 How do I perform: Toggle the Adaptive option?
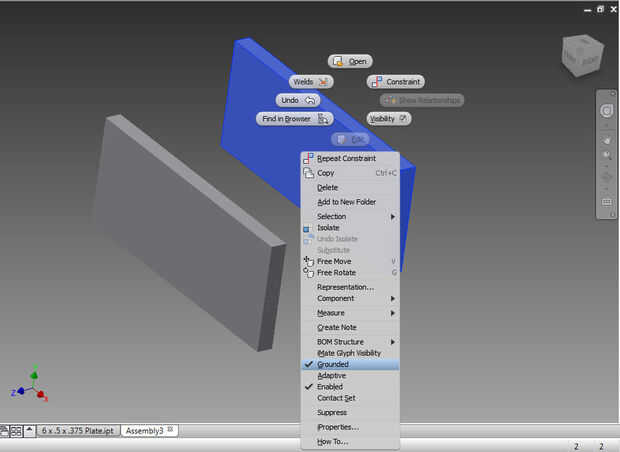click(350, 375)
